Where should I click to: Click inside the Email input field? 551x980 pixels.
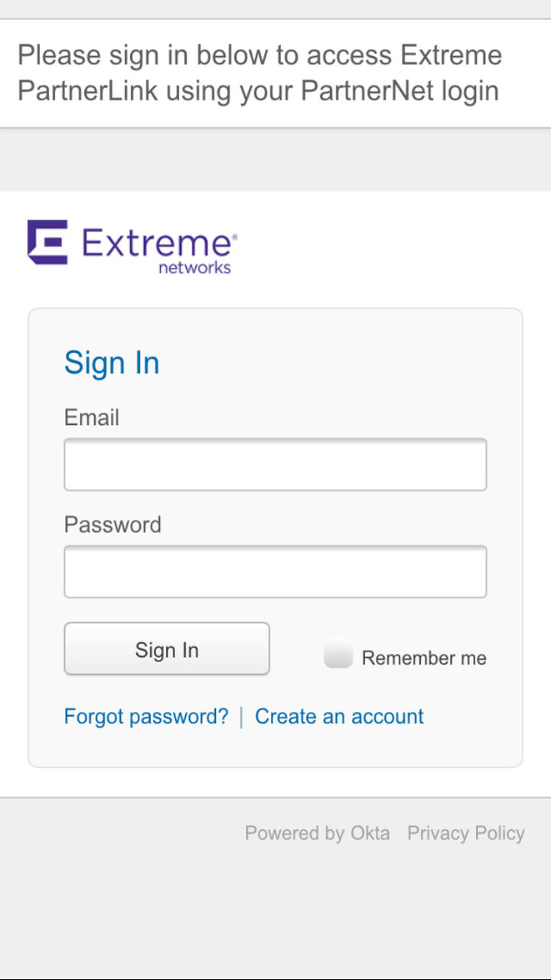pyautogui.click(x=275, y=464)
